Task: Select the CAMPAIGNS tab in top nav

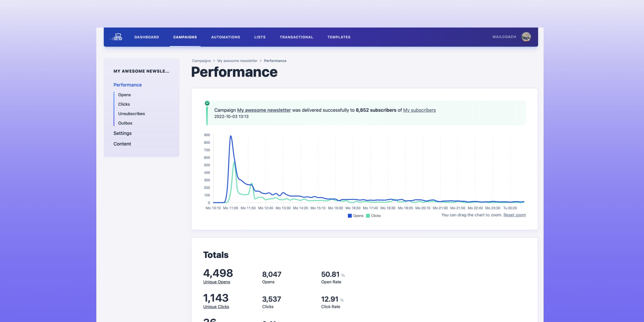Action: click(x=184, y=37)
